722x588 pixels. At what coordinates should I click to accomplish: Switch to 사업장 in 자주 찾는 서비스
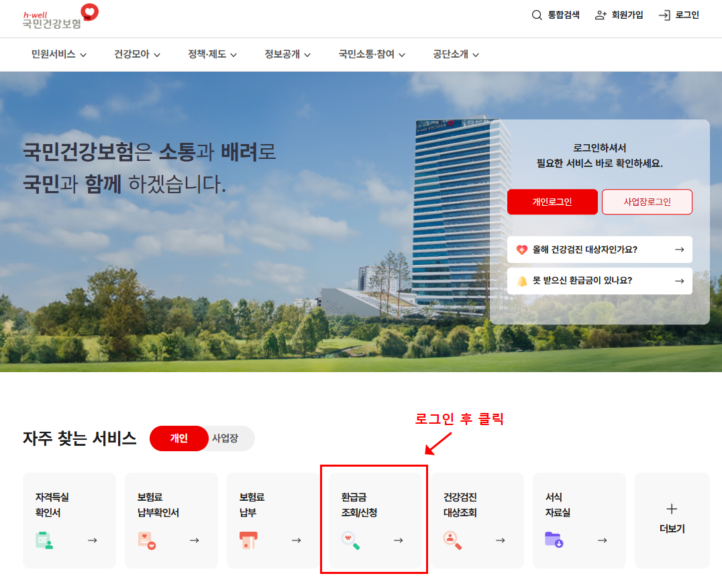(225, 438)
